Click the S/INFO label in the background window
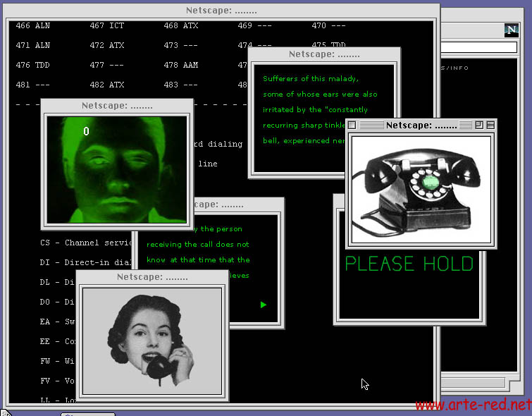This screenshot has width=532, height=416. [455, 68]
